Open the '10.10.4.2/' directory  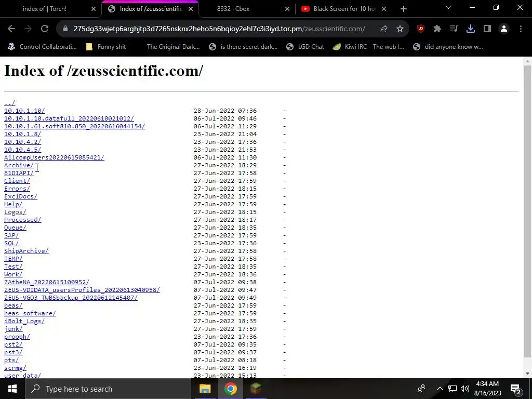pos(22,142)
